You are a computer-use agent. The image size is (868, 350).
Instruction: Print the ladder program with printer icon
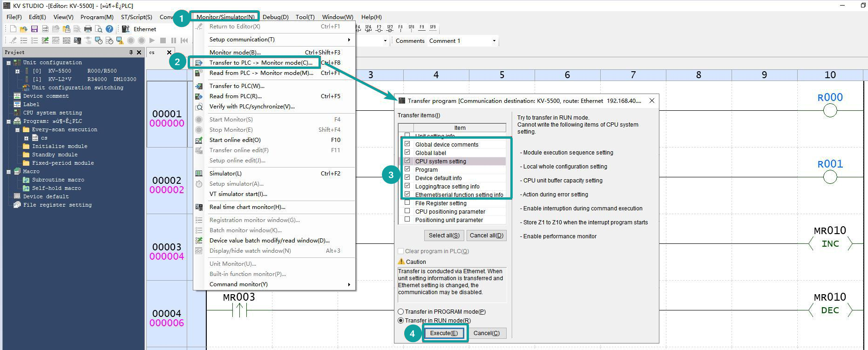tap(88, 29)
